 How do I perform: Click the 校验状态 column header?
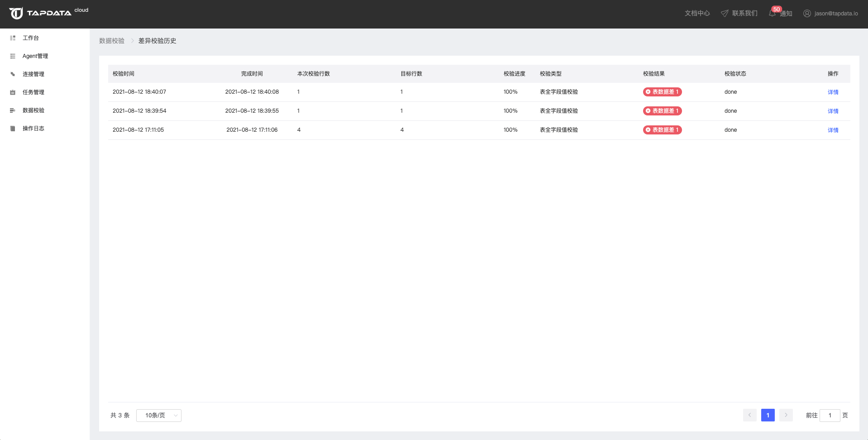pos(735,74)
